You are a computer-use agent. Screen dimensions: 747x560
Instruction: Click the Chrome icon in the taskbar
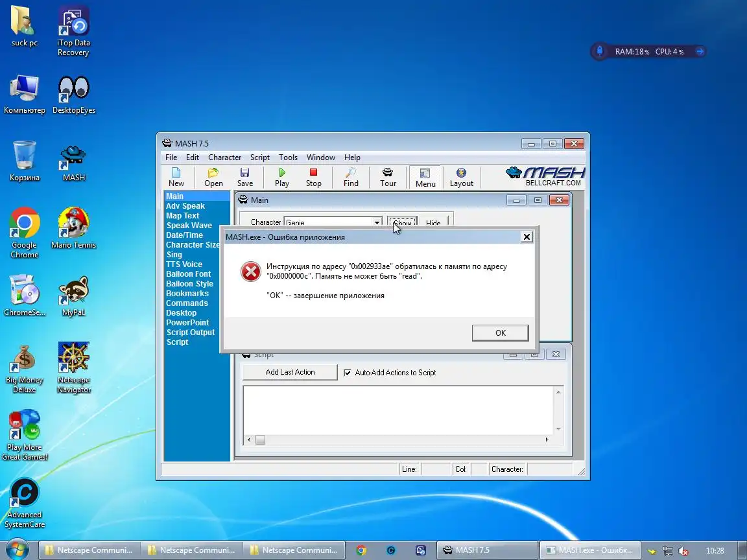tap(361, 550)
